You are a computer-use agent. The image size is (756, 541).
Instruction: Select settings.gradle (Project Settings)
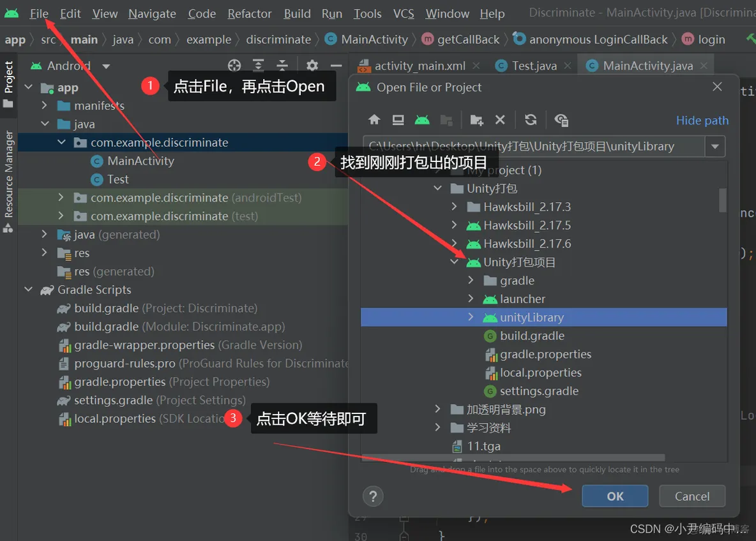[x=159, y=400]
